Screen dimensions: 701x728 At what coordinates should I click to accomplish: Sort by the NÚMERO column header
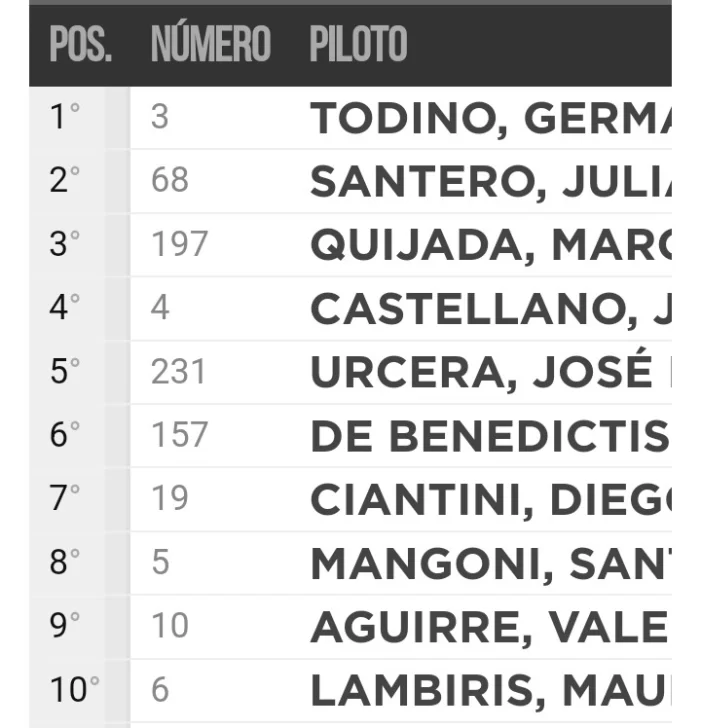pyautogui.click(x=210, y=45)
